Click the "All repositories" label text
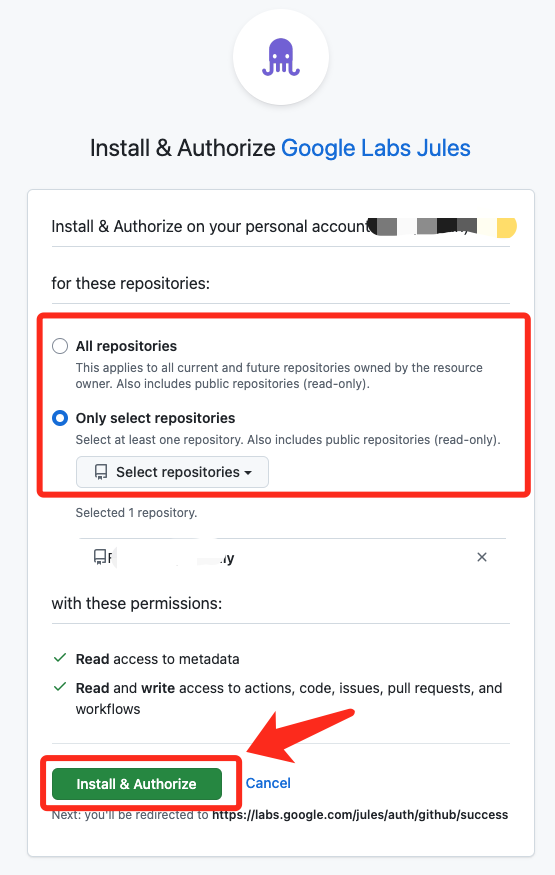Viewport: 555px width, 875px height. pyautogui.click(x=127, y=346)
